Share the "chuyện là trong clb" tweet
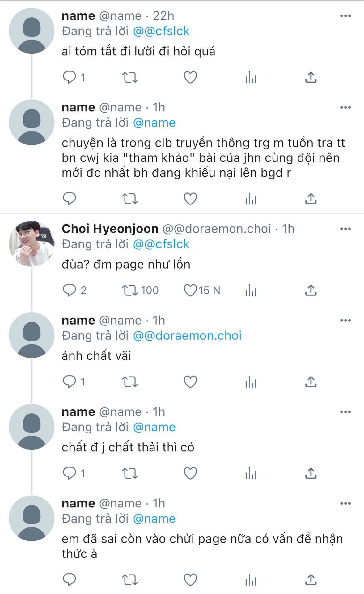Image resolution: width=364 pixels, height=594 pixels. [311, 199]
